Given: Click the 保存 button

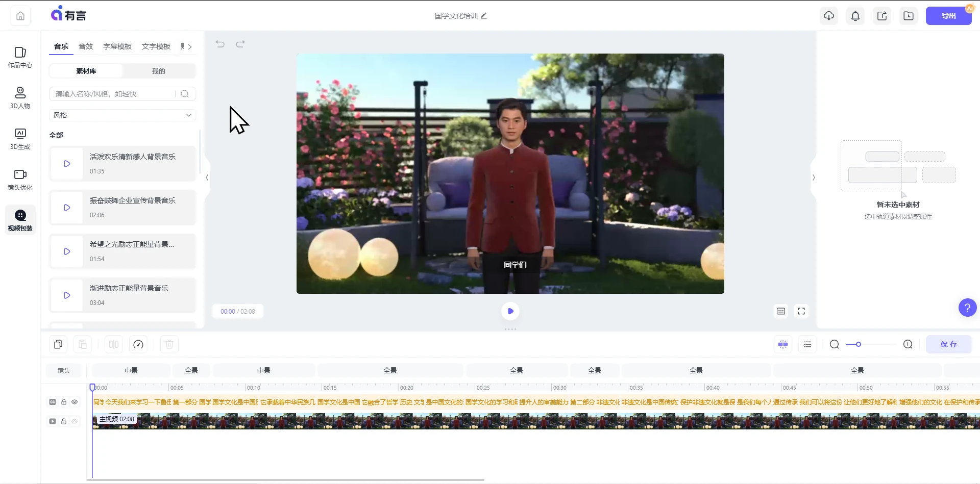Looking at the screenshot, I should [x=949, y=344].
